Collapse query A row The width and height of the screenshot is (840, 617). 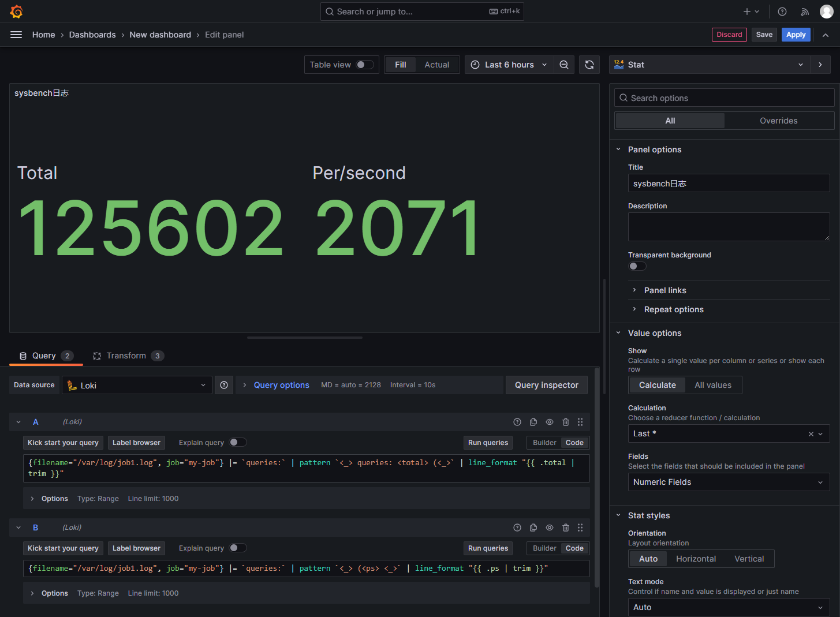pyautogui.click(x=18, y=422)
